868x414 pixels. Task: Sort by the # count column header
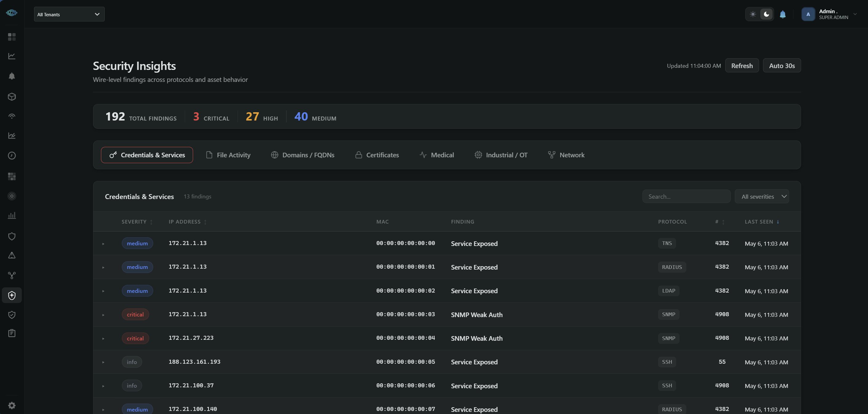720,222
